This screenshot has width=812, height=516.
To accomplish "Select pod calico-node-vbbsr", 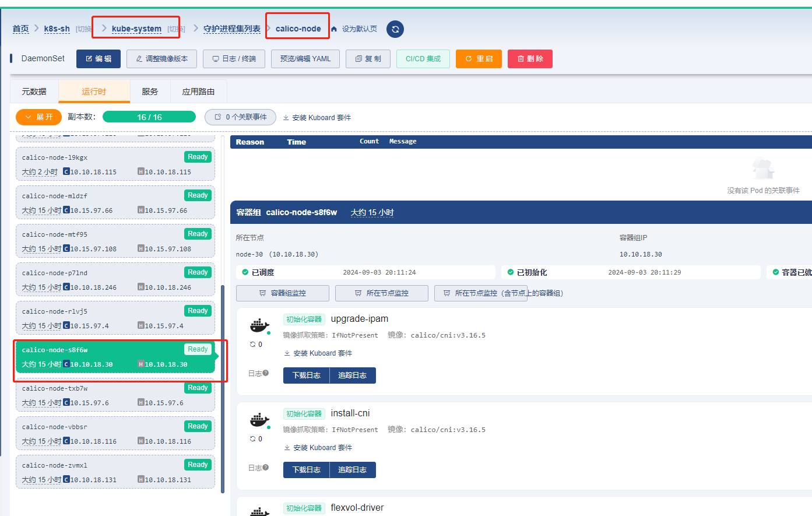I will (115, 434).
